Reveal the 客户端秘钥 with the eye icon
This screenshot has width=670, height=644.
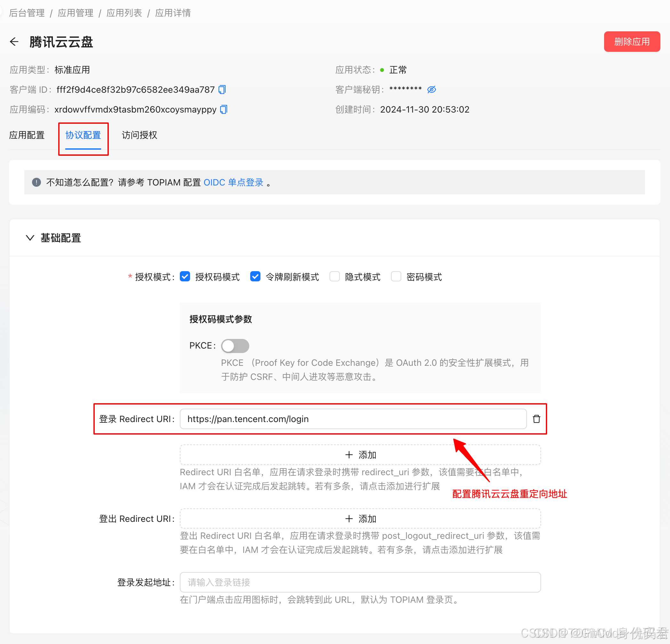coord(432,90)
